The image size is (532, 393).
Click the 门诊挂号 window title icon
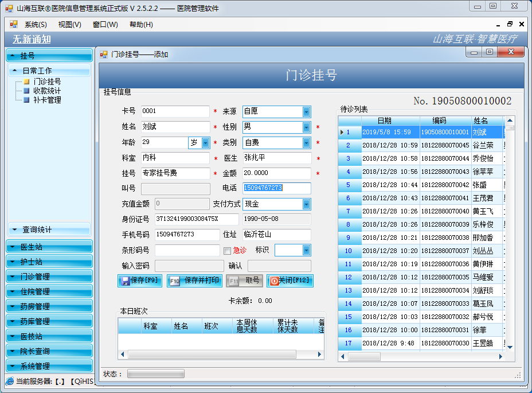pyautogui.click(x=104, y=55)
